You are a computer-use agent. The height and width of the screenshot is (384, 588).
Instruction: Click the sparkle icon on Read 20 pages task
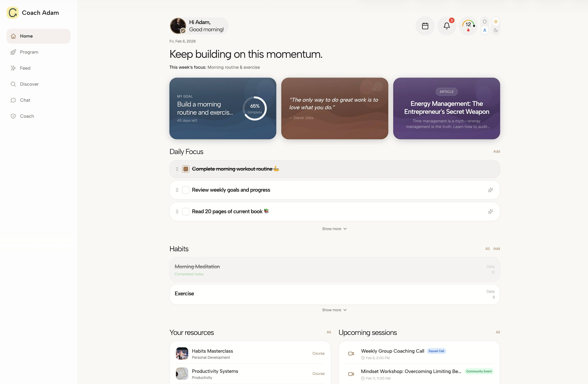click(491, 211)
